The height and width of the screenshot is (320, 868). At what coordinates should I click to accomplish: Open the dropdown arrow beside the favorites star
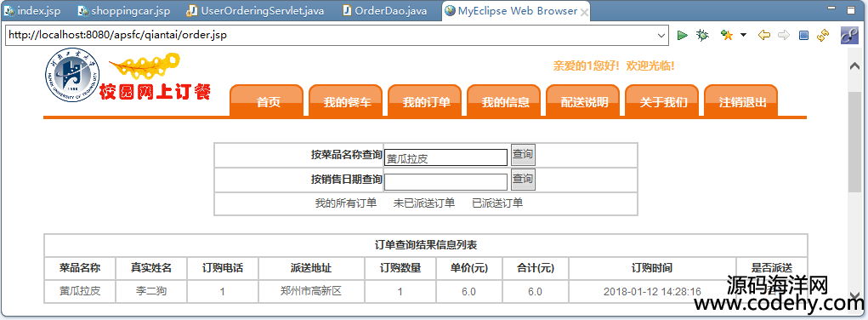pos(743,35)
